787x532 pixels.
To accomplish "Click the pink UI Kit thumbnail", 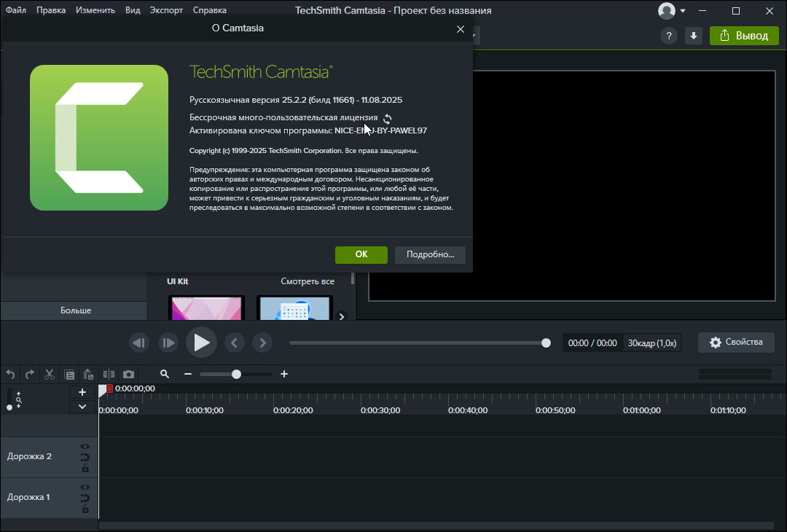I will coord(206,308).
